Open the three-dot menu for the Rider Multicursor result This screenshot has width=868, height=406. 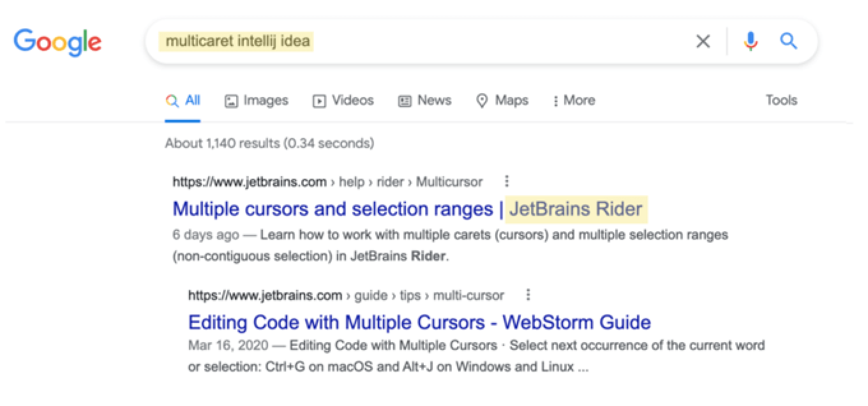tap(507, 181)
